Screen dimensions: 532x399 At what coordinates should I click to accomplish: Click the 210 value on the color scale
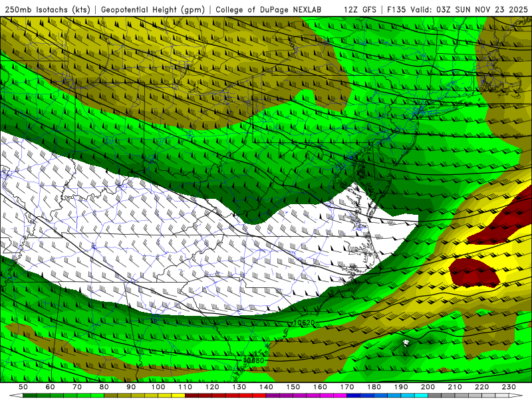click(x=455, y=387)
